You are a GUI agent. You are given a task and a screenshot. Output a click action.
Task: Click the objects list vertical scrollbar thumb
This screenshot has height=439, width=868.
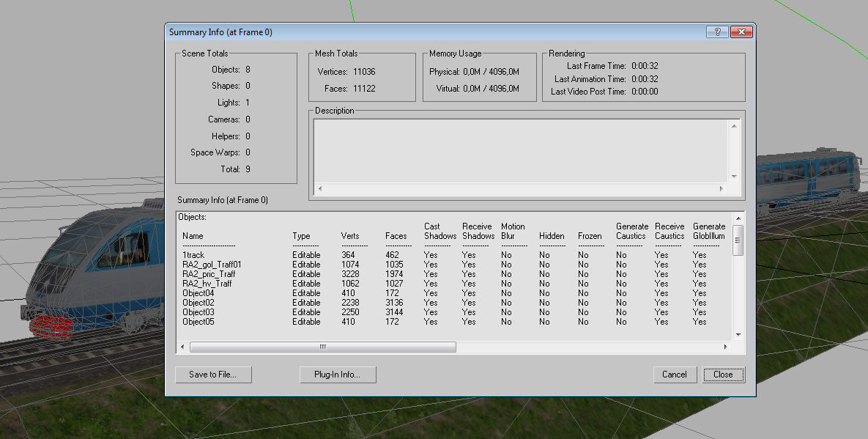click(x=738, y=240)
